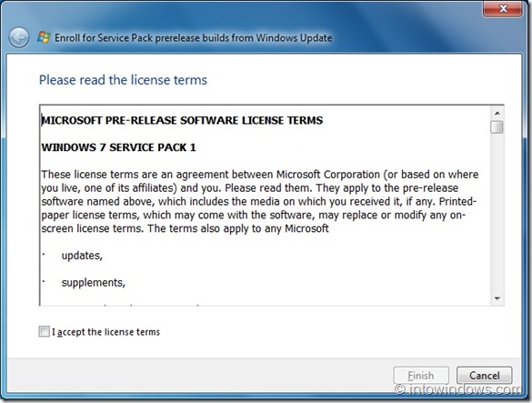The height and width of the screenshot is (403, 532).
Task: Click the 'These license terms are an agreement' paragraph
Action: [260, 201]
